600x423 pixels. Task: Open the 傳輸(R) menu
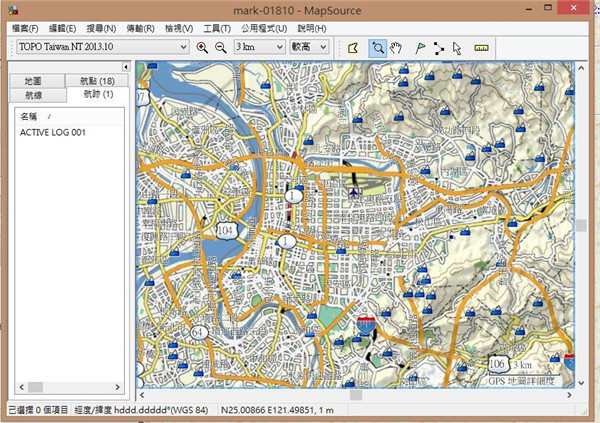(x=140, y=28)
